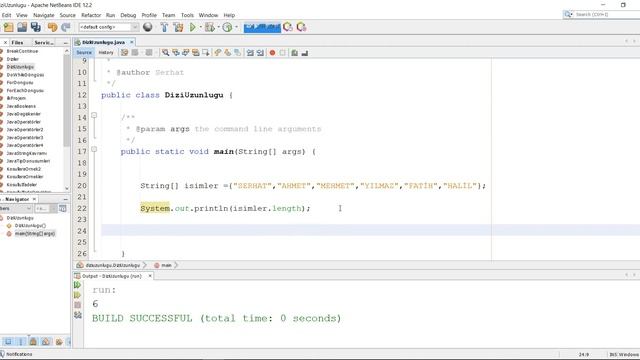Viewport: 640px width, 360px height.
Task: Click the Save All toolbar icon
Action: pos(36,27)
